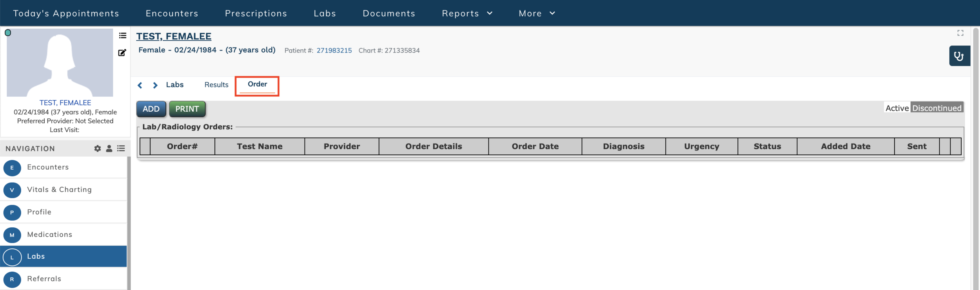Select Vitals & Charting in sidebar

[64, 190]
